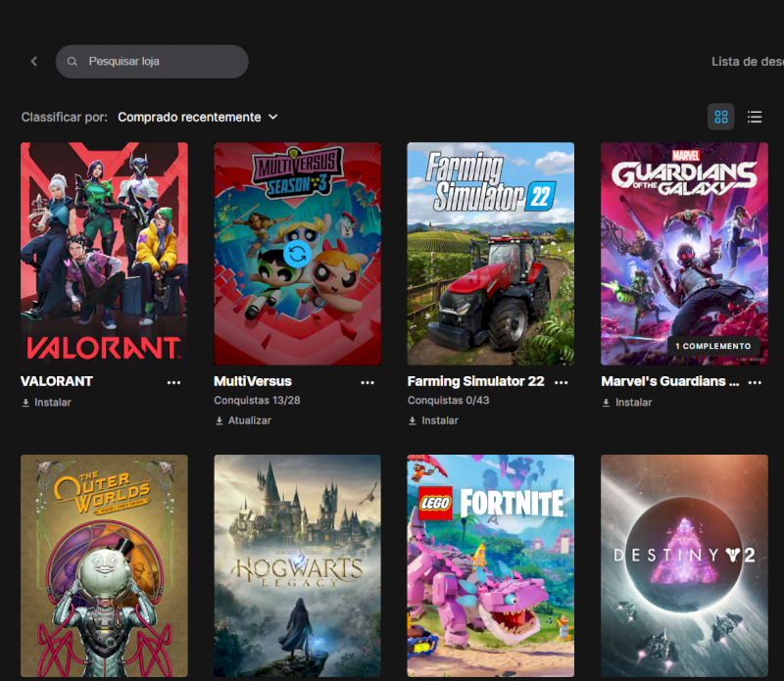Click Instalar under Farming Simulator 22

point(433,420)
